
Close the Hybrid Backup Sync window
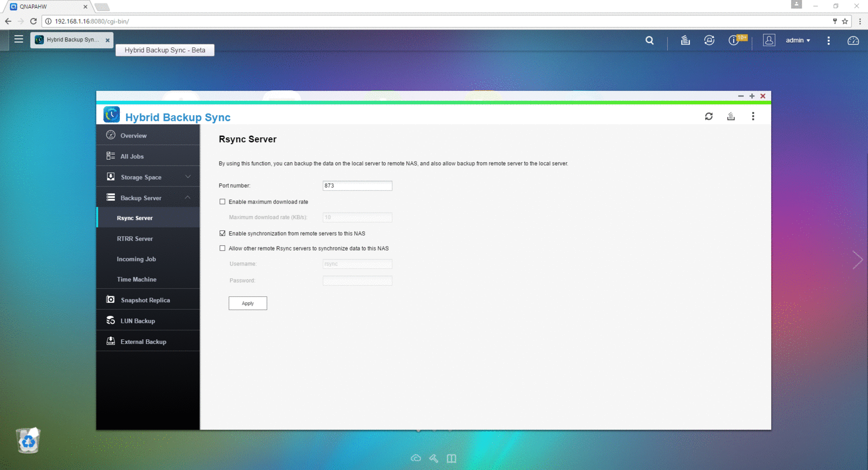pos(763,96)
